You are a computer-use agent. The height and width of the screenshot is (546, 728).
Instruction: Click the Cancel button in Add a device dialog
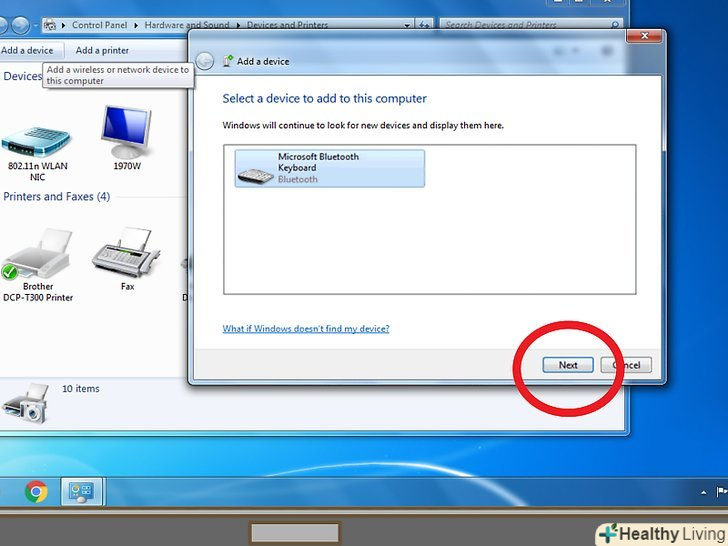coord(626,365)
